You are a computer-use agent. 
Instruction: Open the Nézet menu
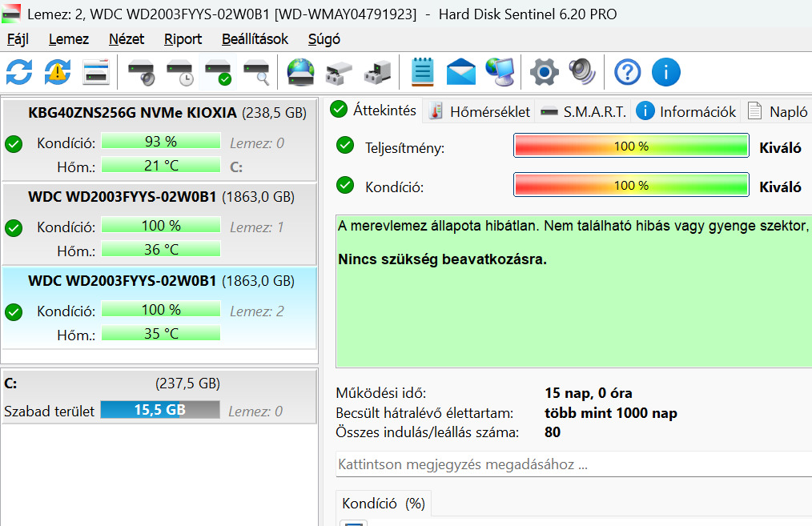(127, 39)
